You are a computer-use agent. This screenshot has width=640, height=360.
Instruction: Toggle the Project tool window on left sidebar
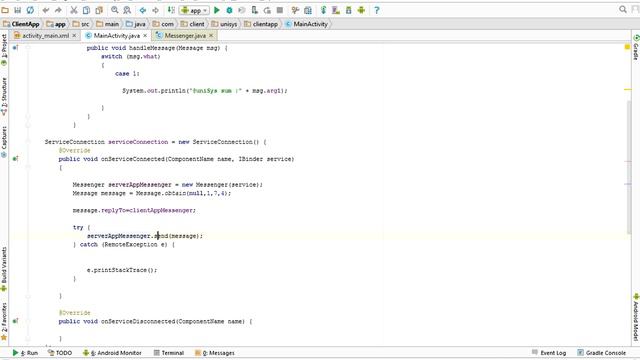point(4,50)
